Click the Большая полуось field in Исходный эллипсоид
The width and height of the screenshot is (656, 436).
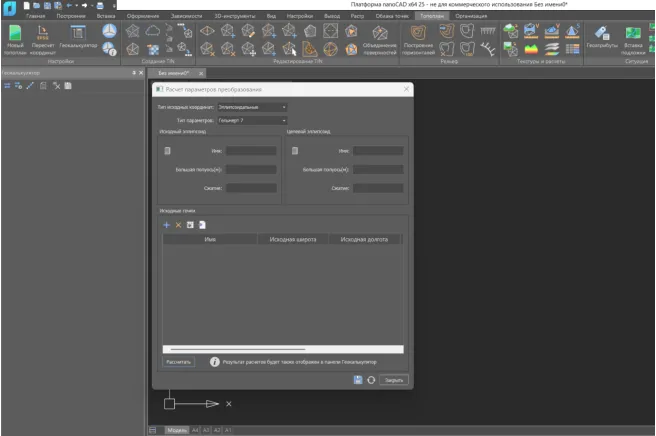(250, 169)
